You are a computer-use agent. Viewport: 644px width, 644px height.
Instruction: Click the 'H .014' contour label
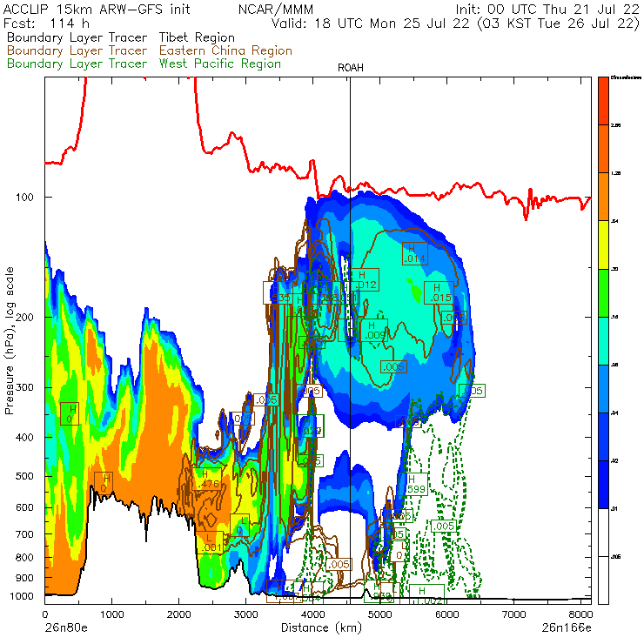(415, 254)
